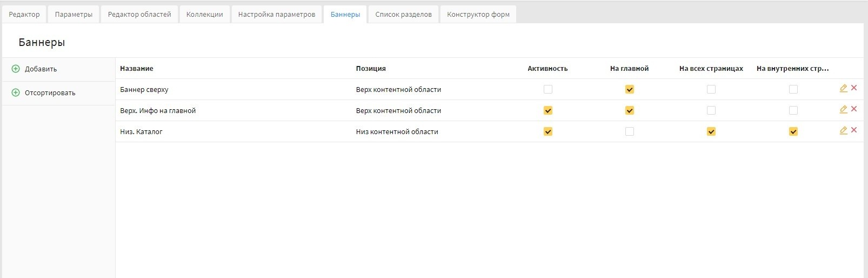The height and width of the screenshot is (278, 868).
Task: Click the Название column header
Action: 137,69
